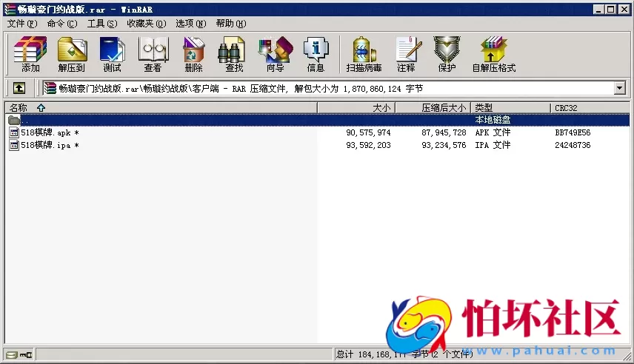Screen dimensions: 634x364
Task: Click the Virus Scan (扫描病毒) icon
Action: (364, 54)
